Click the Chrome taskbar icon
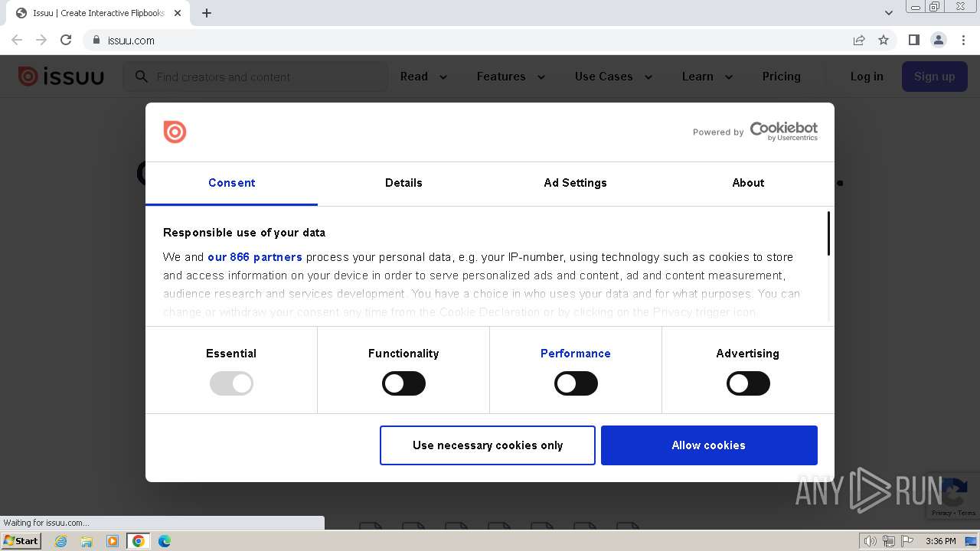The height and width of the screenshot is (551, 980). pos(139,541)
